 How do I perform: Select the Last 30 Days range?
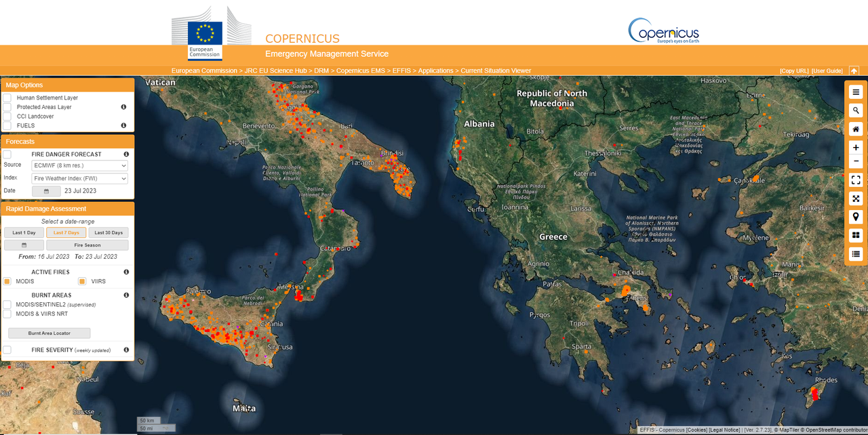[x=108, y=232]
